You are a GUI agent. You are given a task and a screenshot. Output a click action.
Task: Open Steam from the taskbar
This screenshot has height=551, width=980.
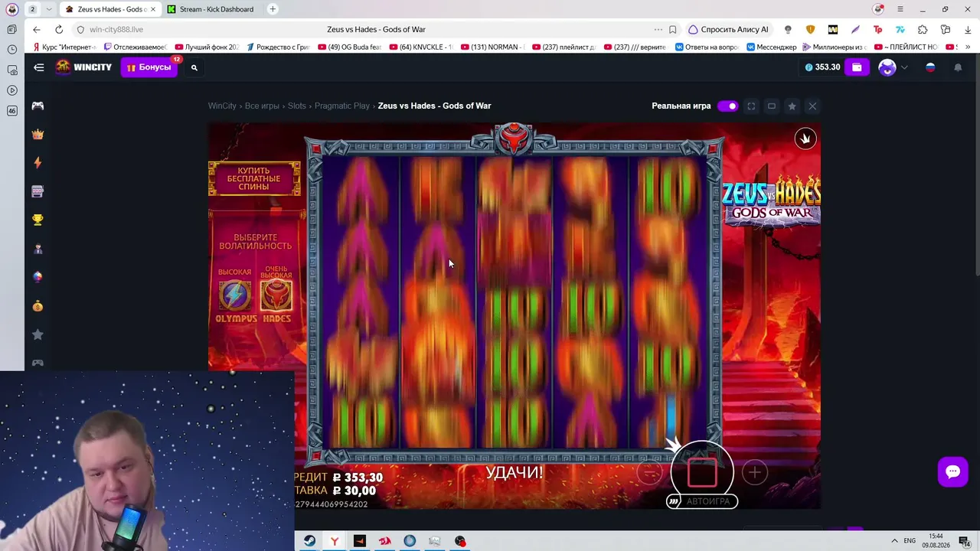[309, 541]
